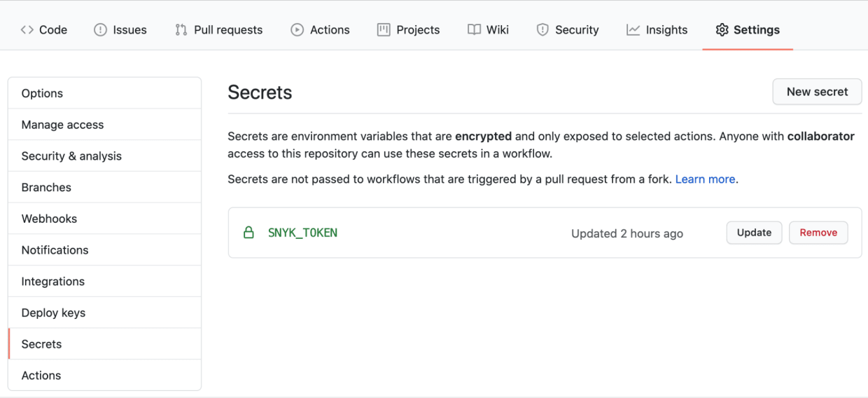This screenshot has height=398, width=868.
Task: Switch to the Wiki tab
Action: [x=488, y=29]
